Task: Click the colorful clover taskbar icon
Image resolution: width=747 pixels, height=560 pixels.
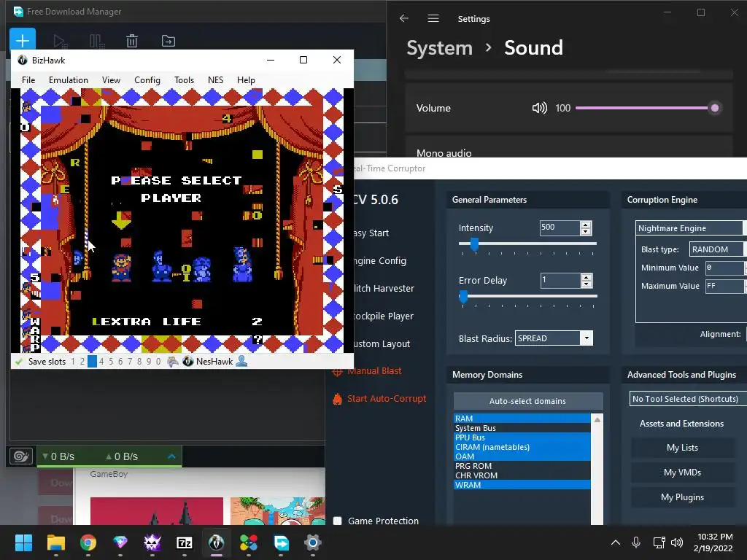Action: click(x=249, y=542)
